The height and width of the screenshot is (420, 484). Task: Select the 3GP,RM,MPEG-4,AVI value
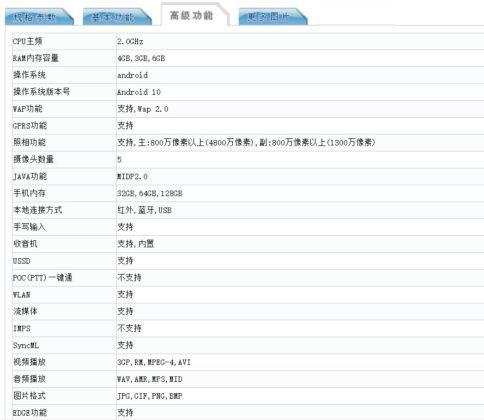[154, 362]
